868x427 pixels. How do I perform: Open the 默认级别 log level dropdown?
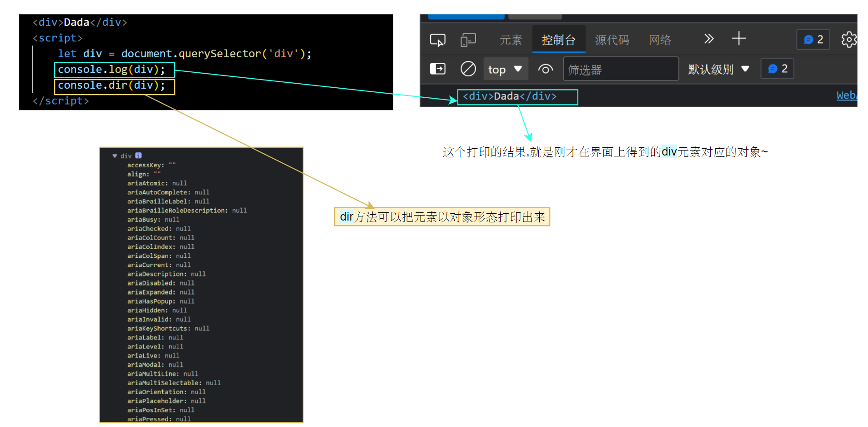click(718, 69)
